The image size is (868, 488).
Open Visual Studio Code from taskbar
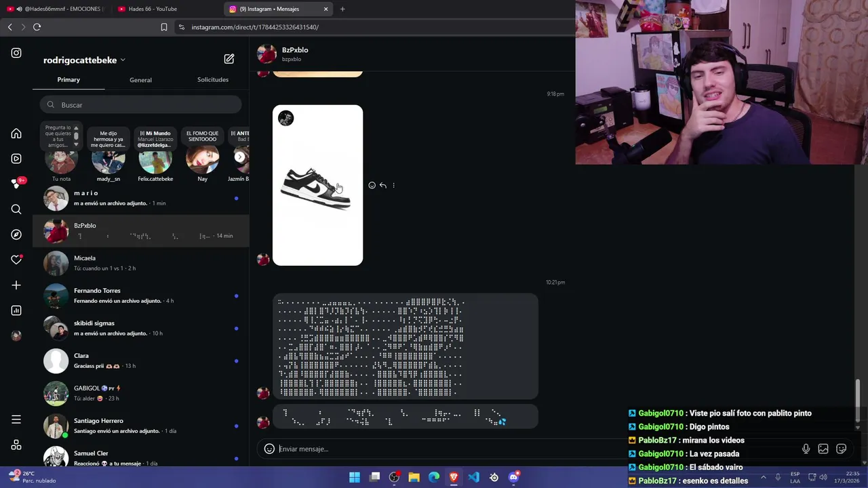(x=473, y=477)
